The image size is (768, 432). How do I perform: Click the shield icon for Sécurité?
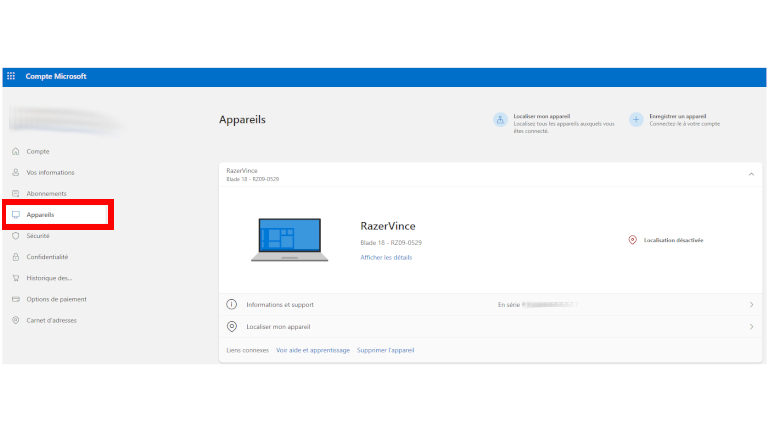(x=16, y=236)
